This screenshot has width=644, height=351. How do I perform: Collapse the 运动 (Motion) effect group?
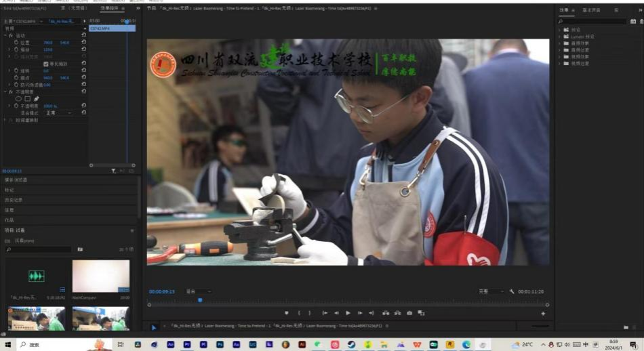[5, 35]
